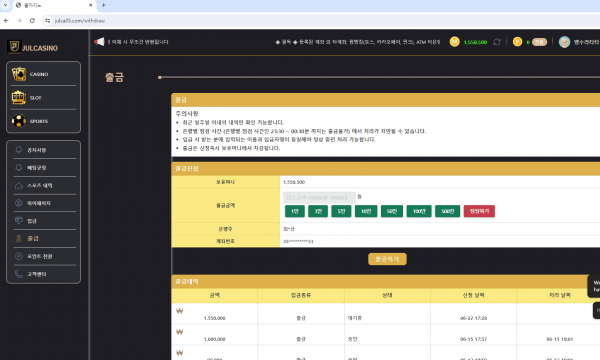The image size is (600, 360).
Task: Add 100만 to withdrawal amount
Action: click(419, 211)
